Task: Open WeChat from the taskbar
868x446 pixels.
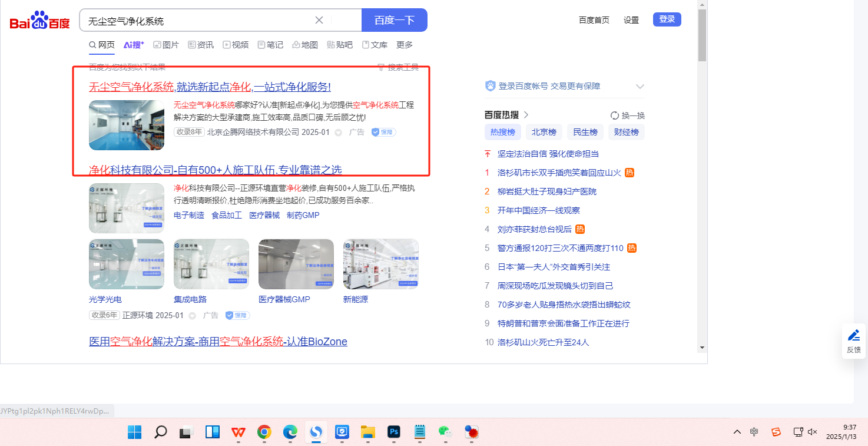Action: [x=445, y=432]
